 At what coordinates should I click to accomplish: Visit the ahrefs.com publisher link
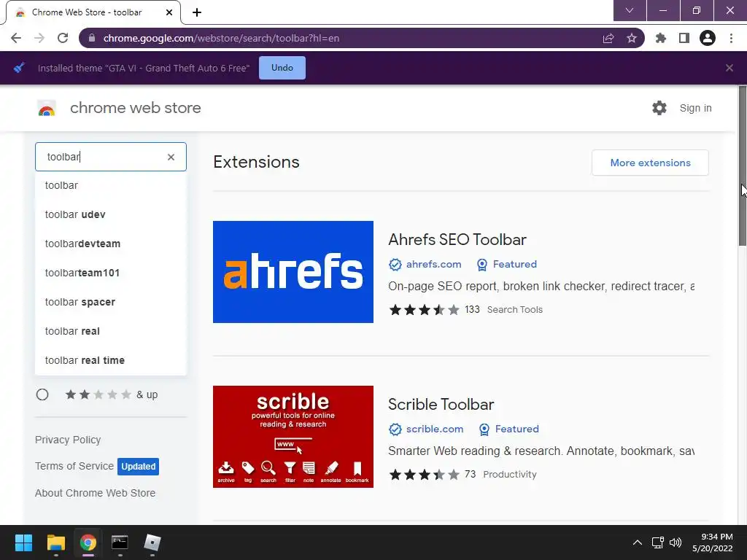433,264
